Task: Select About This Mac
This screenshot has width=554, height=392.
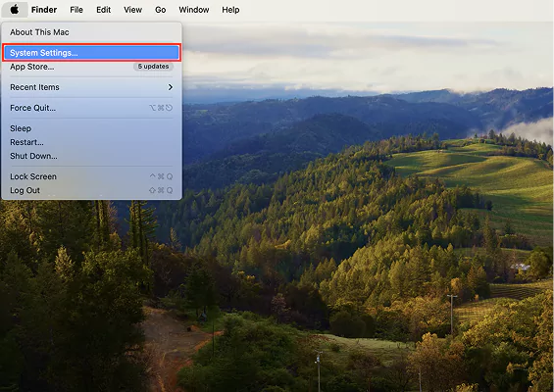Action: tap(91, 32)
